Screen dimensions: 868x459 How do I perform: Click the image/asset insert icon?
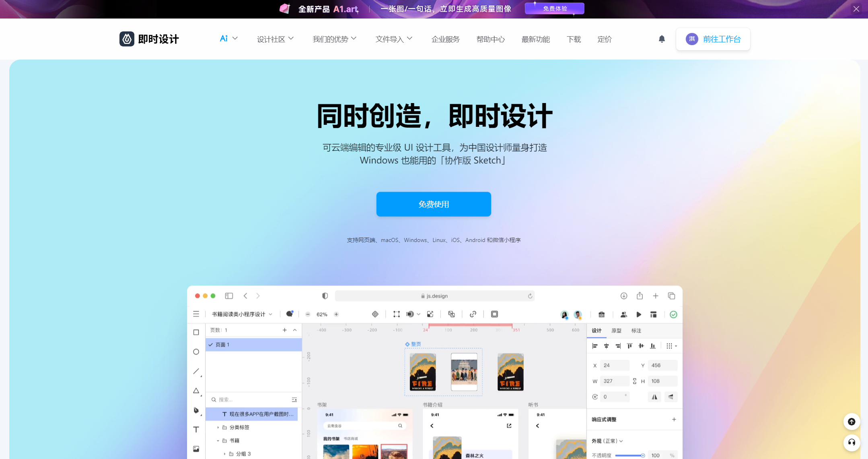pyautogui.click(x=196, y=448)
